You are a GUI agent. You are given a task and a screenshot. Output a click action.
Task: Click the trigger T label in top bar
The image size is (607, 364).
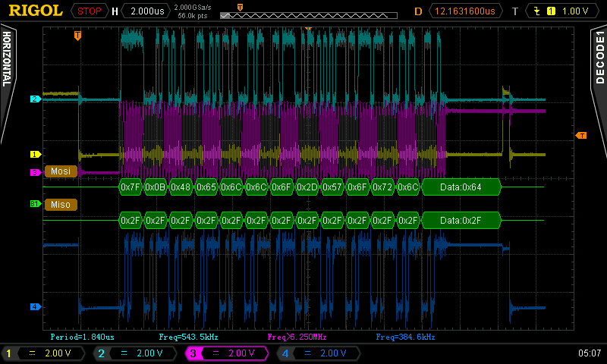515,11
